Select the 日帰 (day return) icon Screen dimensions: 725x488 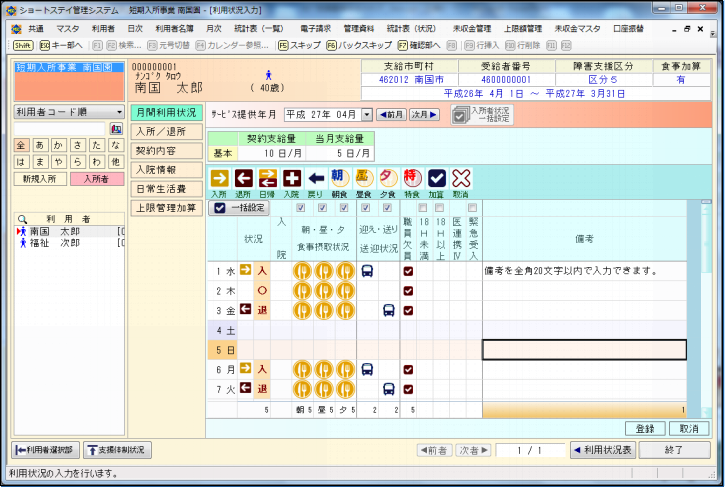(x=267, y=179)
